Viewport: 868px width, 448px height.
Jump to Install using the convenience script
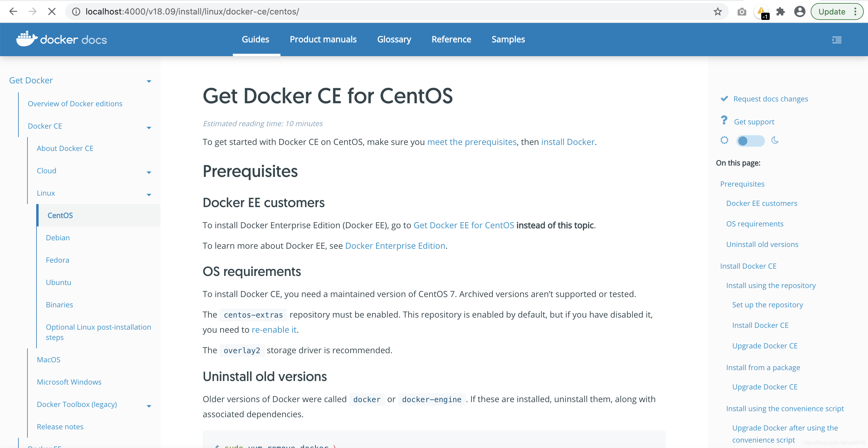click(785, 408)
